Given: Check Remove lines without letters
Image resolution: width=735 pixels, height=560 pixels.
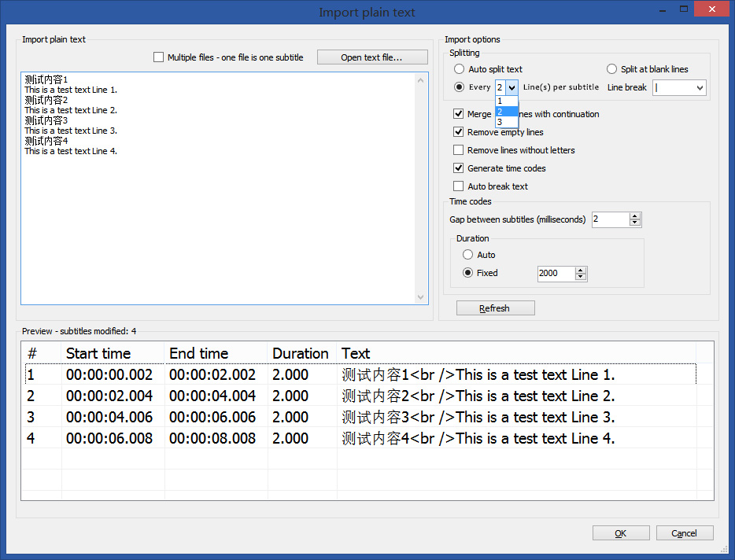Looking at the screenshot, I should click(459, 149).
